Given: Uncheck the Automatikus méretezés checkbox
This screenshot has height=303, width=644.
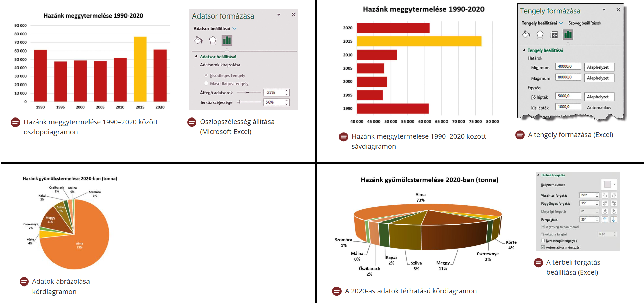Looking at the screenshot, I should point(543,247).
